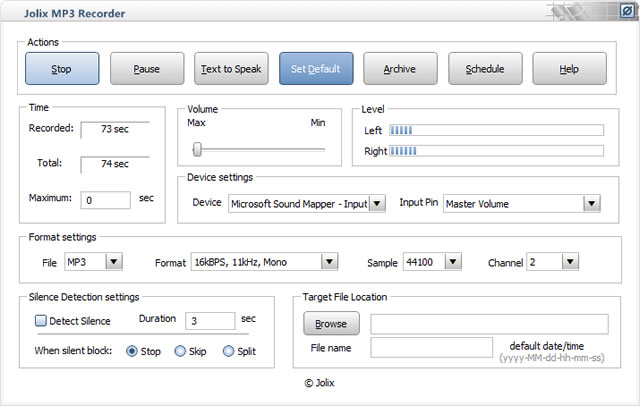Click the Recorded time box showing 73 sec
This screenshot has width=640, height=406.
pyautogui.click(x=115, y=129)
